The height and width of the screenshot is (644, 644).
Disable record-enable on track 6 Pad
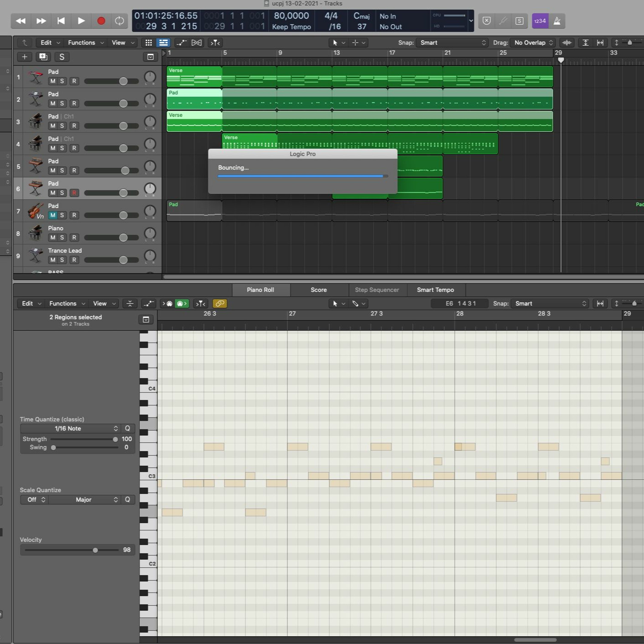coord(74,193)
